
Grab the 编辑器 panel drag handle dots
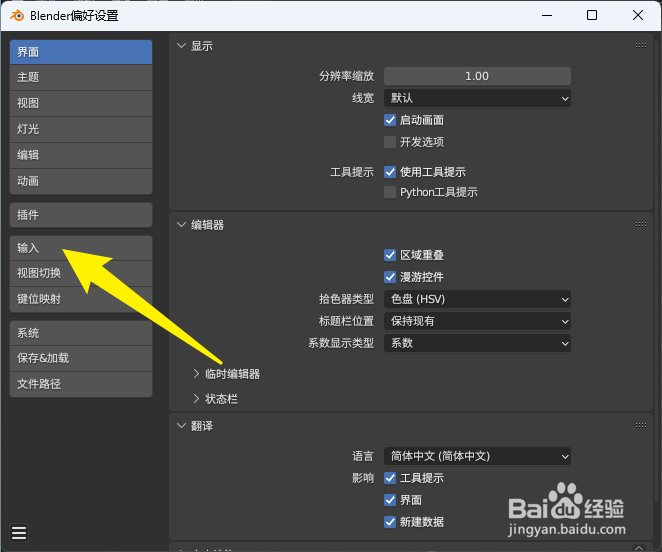tap(640, 225)
